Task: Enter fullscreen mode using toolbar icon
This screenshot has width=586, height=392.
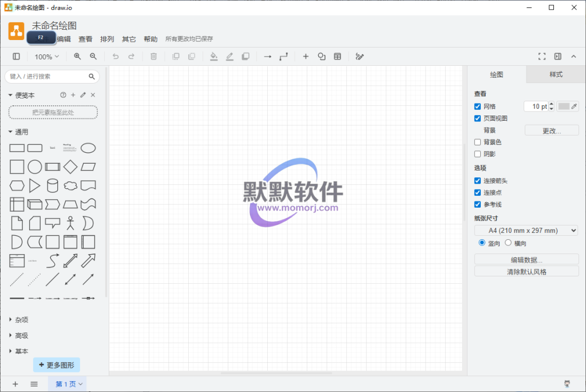Action: [542, 57]
